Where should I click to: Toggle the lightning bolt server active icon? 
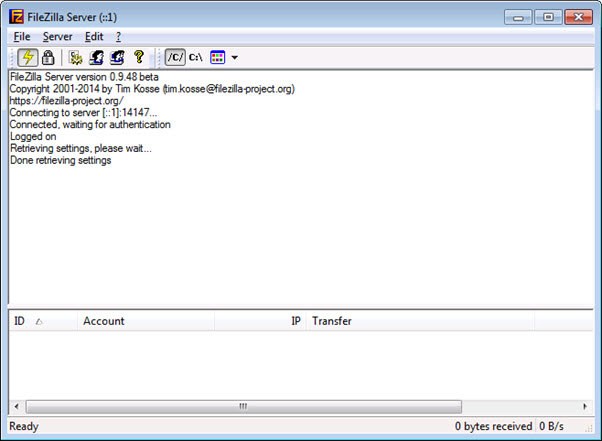28,58
